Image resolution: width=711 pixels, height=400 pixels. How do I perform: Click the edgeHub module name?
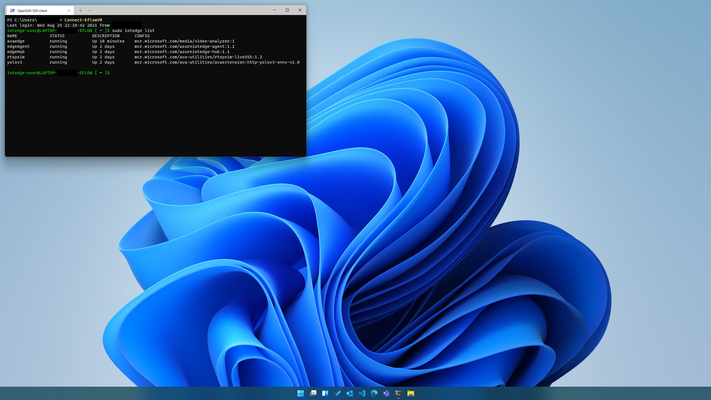coord(16,52)
